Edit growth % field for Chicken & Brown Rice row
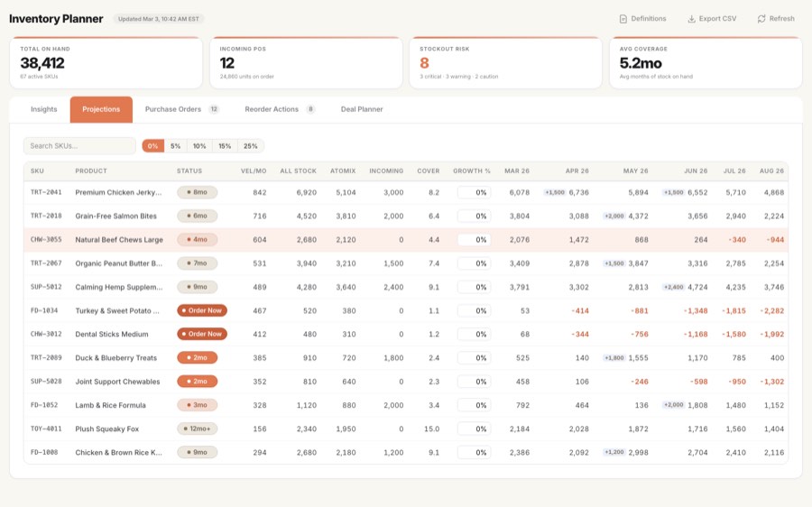 pyautogui.click(x=474, y=453)
